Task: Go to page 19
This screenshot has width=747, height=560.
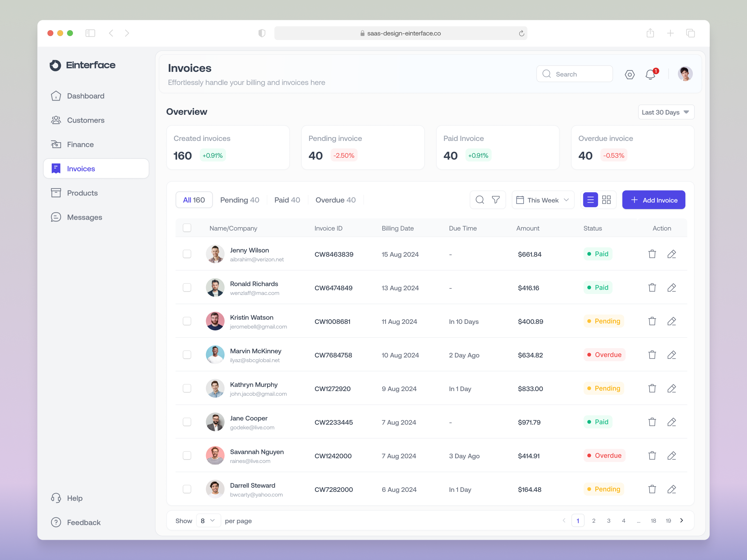Action: (x=668, y=520)
